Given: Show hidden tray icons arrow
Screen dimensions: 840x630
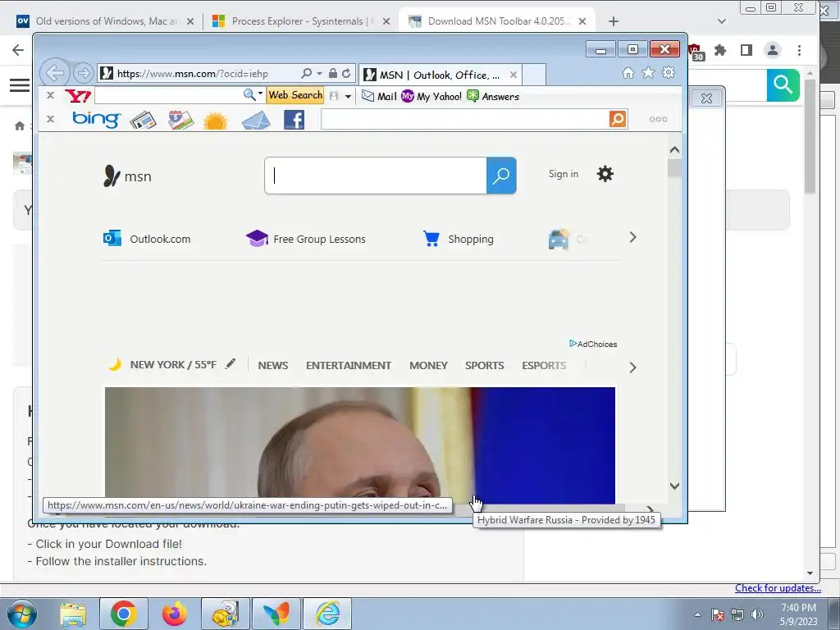Looking at the screenshot, I should point(697,614).
